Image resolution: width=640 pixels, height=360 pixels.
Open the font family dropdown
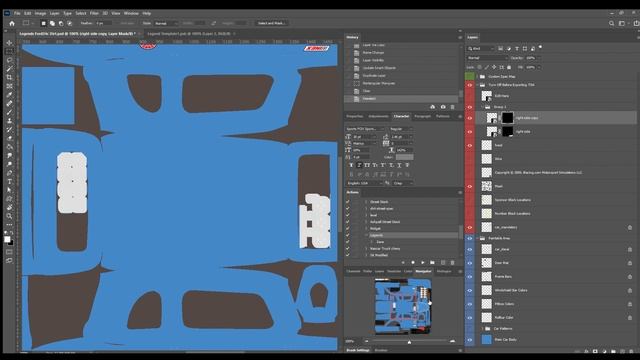coord(365,129)
